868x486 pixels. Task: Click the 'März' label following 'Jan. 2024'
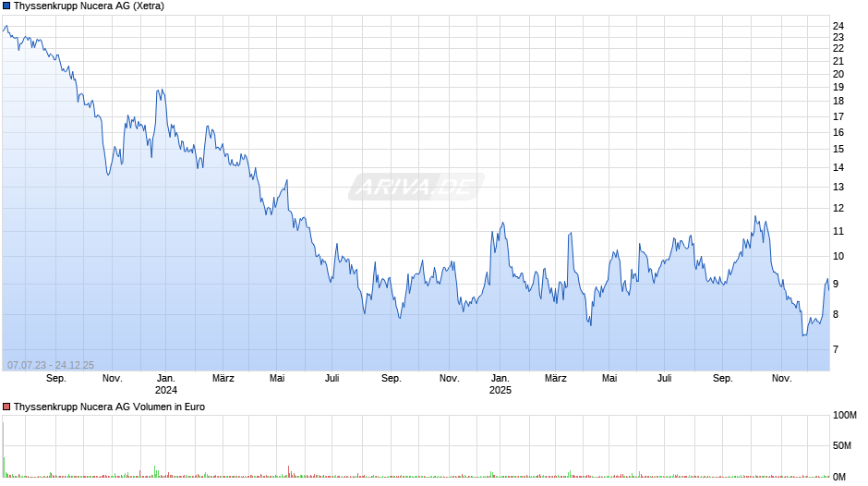pyautogui.click(x=223, y=379)
